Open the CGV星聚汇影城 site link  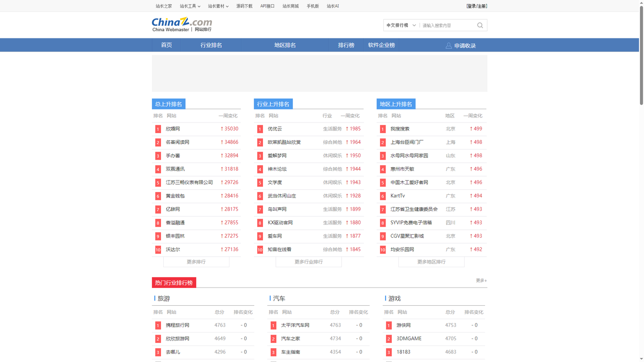click(x=407, y=236)
